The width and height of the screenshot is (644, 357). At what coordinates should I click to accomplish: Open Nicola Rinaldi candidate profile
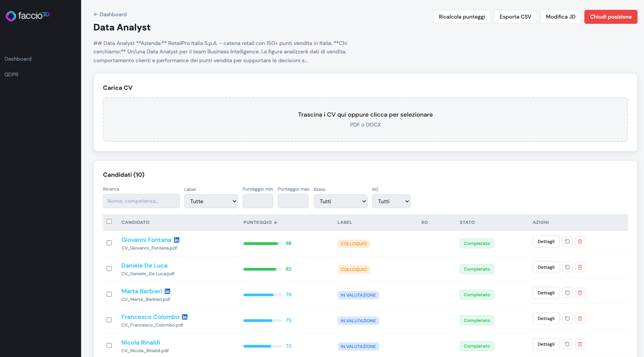pyautogui.click(x=141, y=343)
